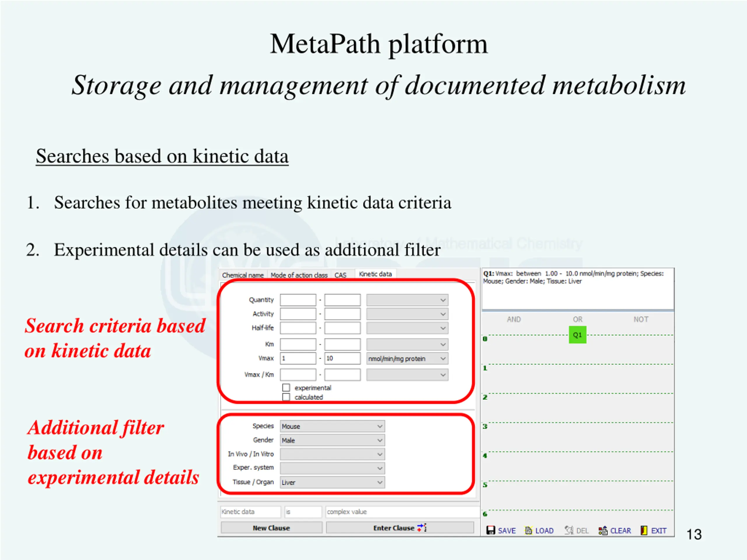Enable the experimental checkbox
The width and height of the screenshot is (747, 560).
pos(286,388)
